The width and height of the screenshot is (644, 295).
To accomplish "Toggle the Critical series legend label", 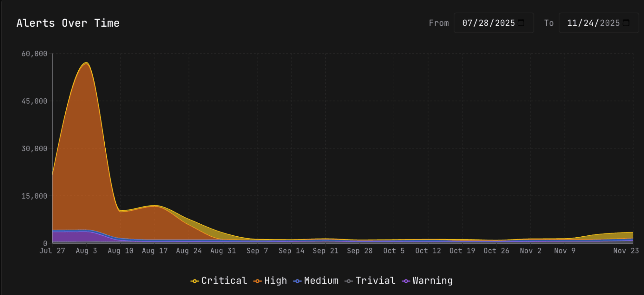I will coord(224,281).
